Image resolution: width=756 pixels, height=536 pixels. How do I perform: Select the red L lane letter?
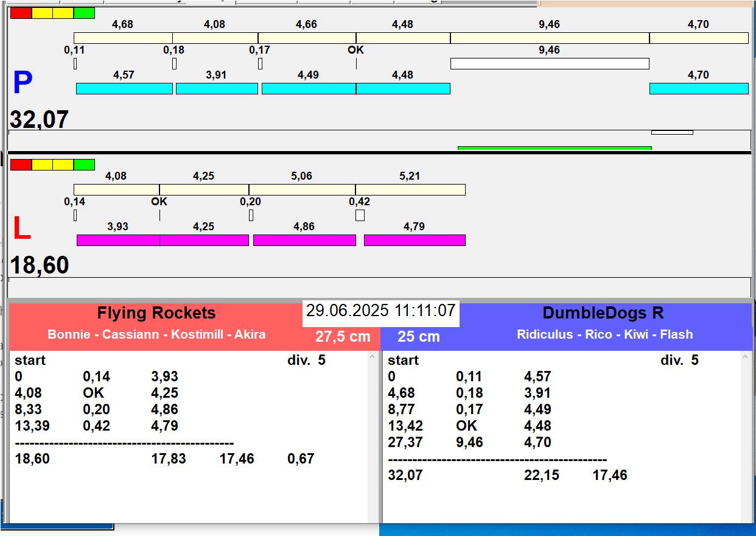click(22, 229)
